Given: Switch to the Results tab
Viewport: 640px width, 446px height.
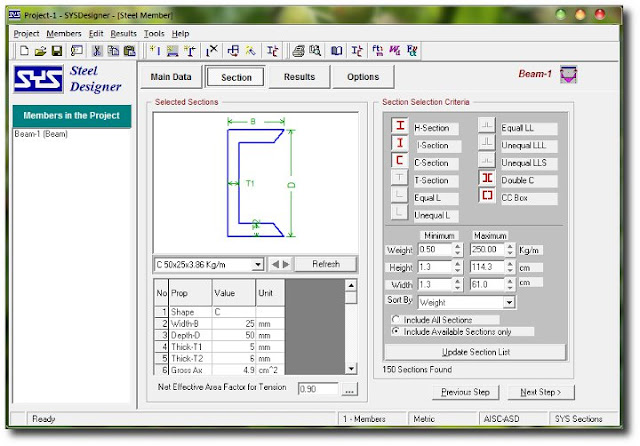Looking at the screenshot, I should click(x=299, y=77).
